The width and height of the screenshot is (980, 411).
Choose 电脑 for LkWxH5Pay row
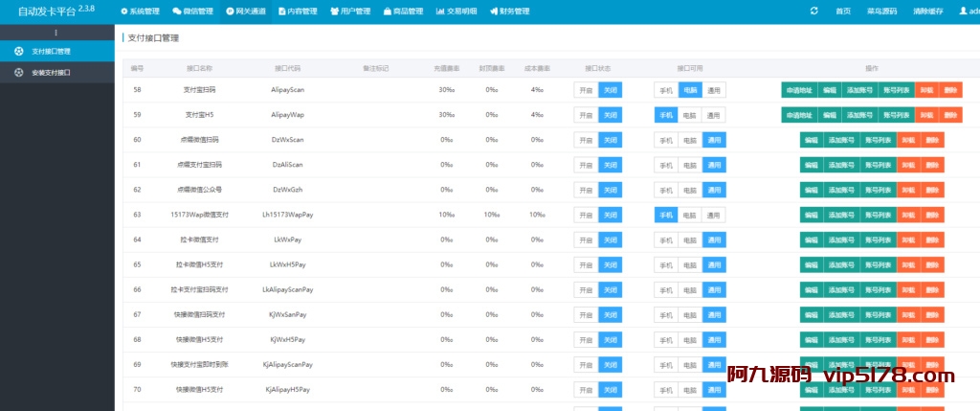click(x=690, y=265)
